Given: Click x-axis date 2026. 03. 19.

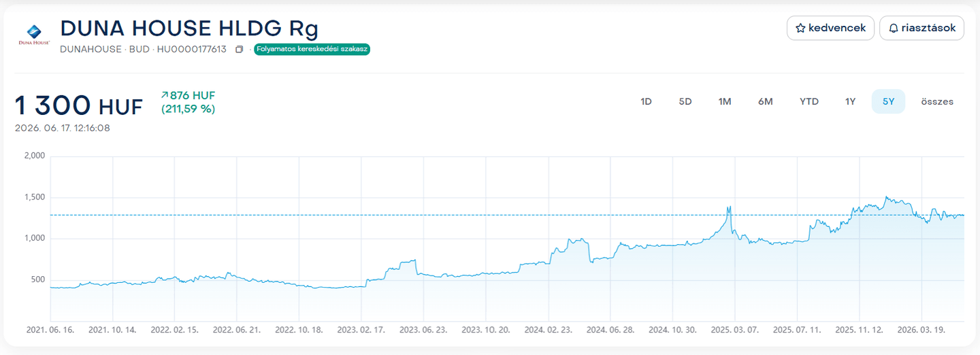Looking at the screenshot, I should click(x=921, y=330).
